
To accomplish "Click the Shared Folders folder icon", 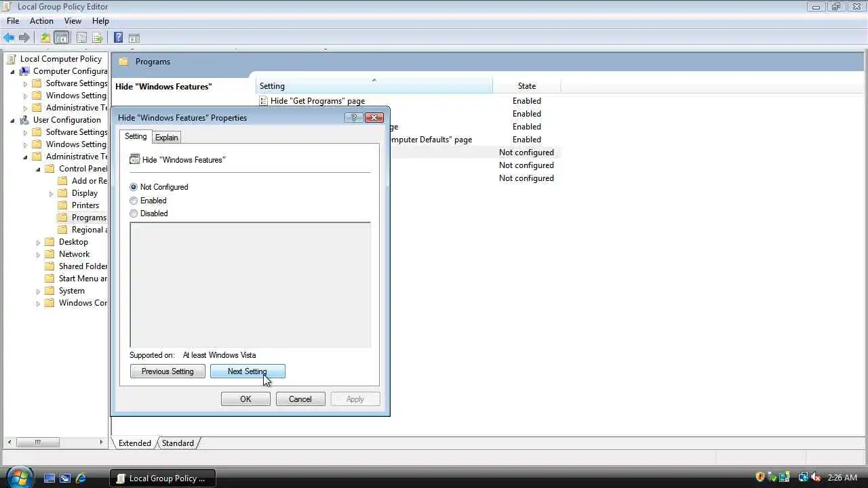I will pos(50,266).
